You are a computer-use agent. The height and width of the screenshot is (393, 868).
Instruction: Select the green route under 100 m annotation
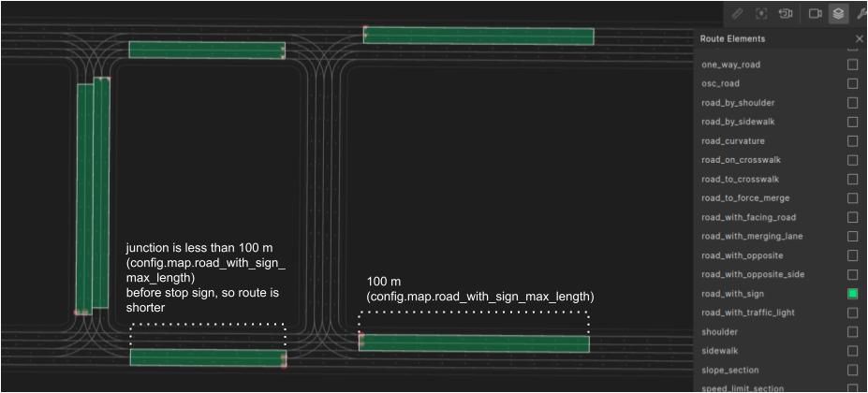pos(474,343)
